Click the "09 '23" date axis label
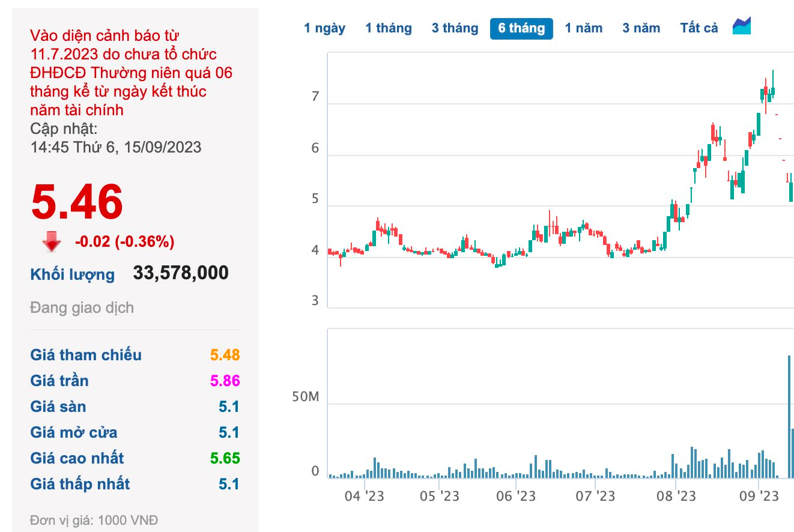 pos(759,496)
